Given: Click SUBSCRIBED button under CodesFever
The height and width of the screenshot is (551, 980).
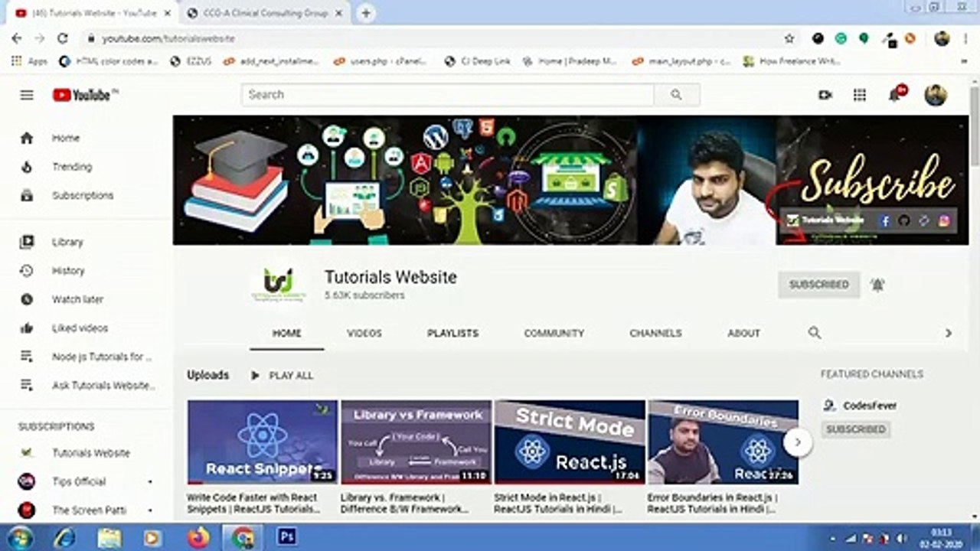Looking at the screenshot, I should tap(856, 429).
